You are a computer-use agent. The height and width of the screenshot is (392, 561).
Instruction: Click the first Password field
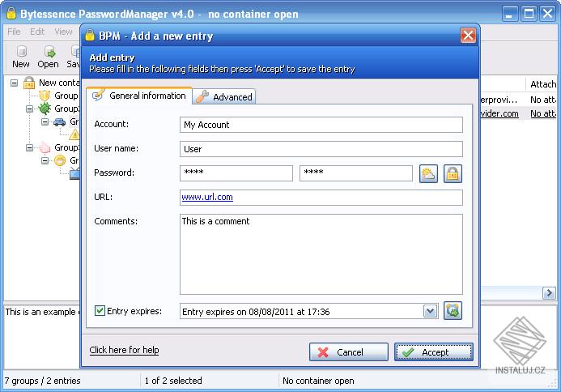236,173
